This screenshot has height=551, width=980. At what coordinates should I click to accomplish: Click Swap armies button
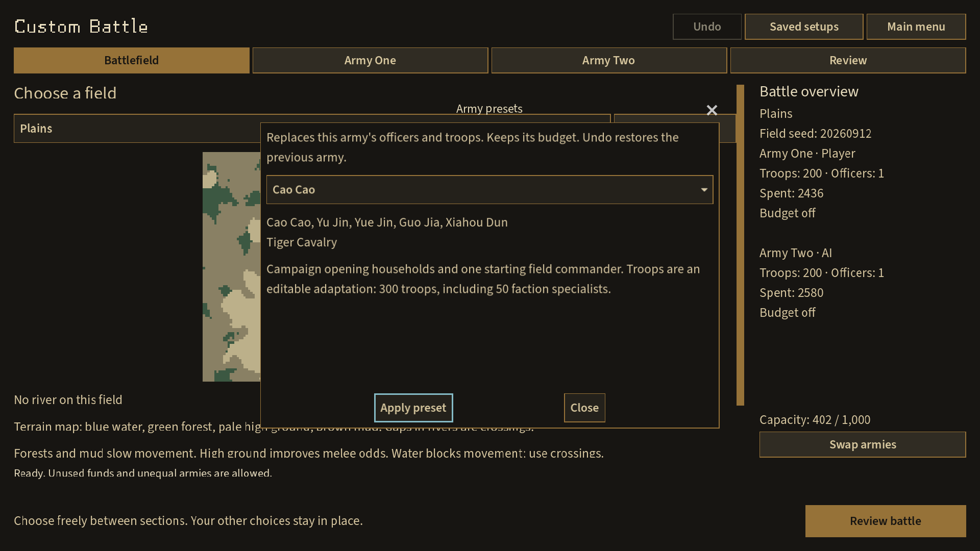click(x=863, y=444)
